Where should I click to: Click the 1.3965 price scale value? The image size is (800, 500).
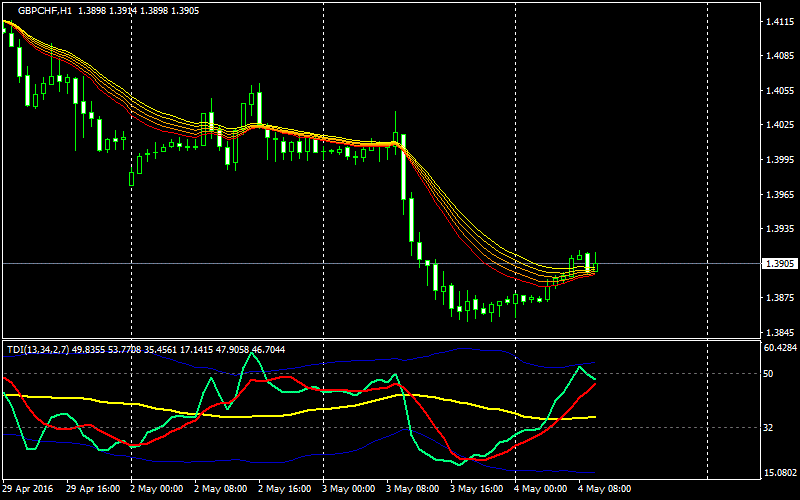(x=778, y=194)
